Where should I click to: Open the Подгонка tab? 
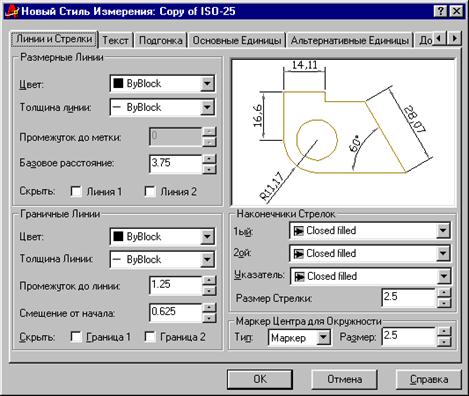[160, 41]
